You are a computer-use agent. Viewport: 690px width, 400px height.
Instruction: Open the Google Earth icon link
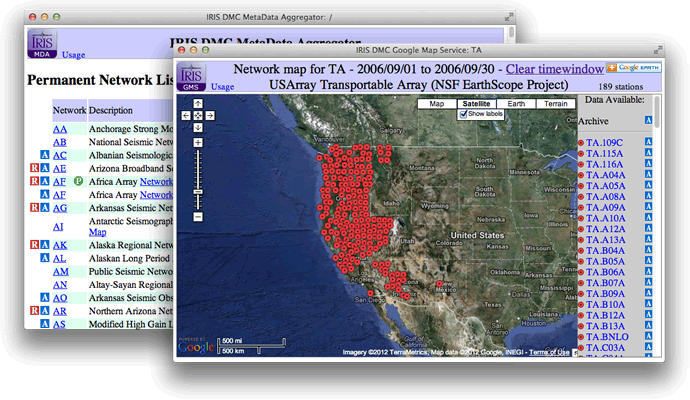[634, 68]
